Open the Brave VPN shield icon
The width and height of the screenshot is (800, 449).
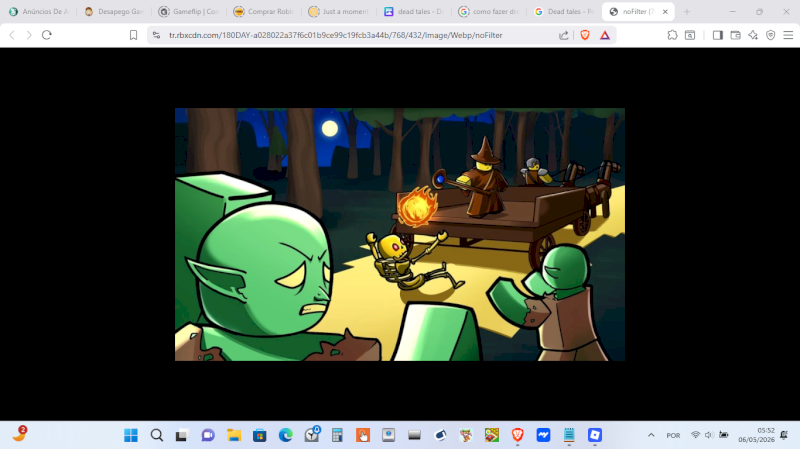click(x=770, y=35)
